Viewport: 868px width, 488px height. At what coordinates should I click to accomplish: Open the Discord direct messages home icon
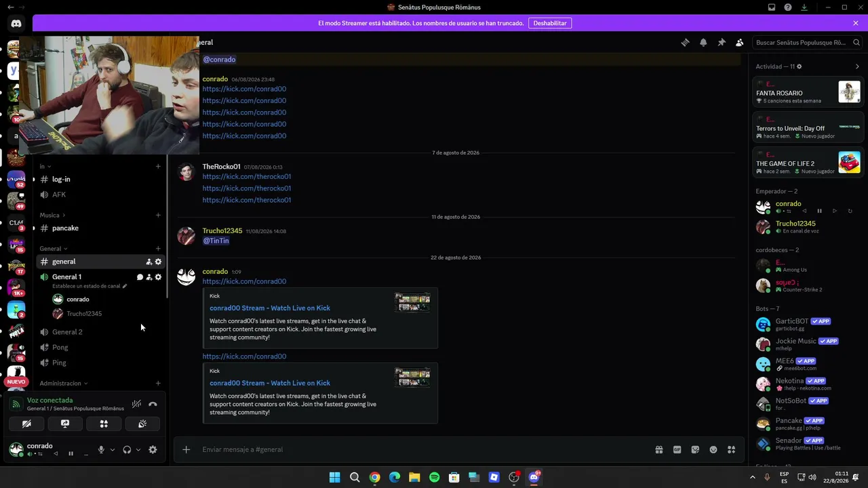16,24
